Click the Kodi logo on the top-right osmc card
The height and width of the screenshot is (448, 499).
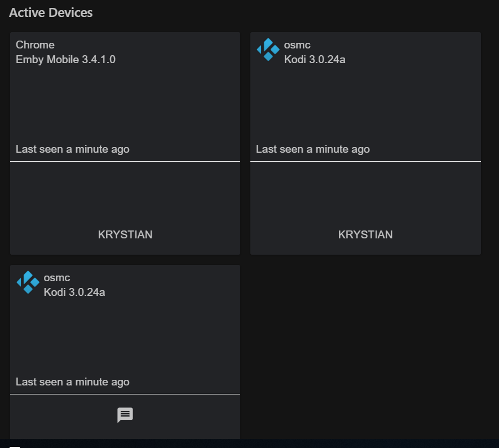268,50
